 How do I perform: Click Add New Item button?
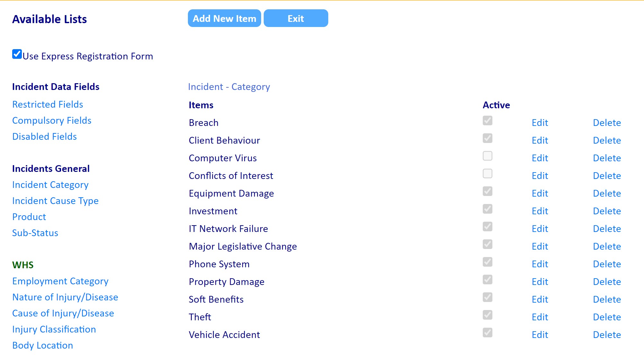[x=224, y=18]
